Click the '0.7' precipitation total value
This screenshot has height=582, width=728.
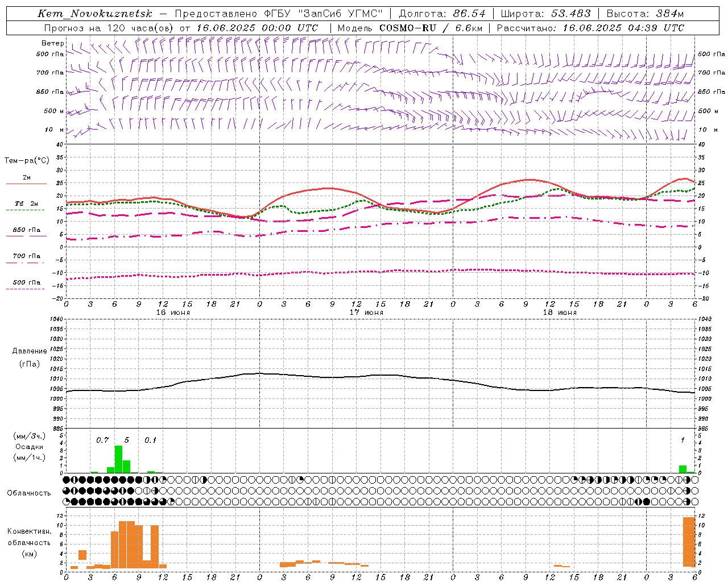tap(102, 440)
